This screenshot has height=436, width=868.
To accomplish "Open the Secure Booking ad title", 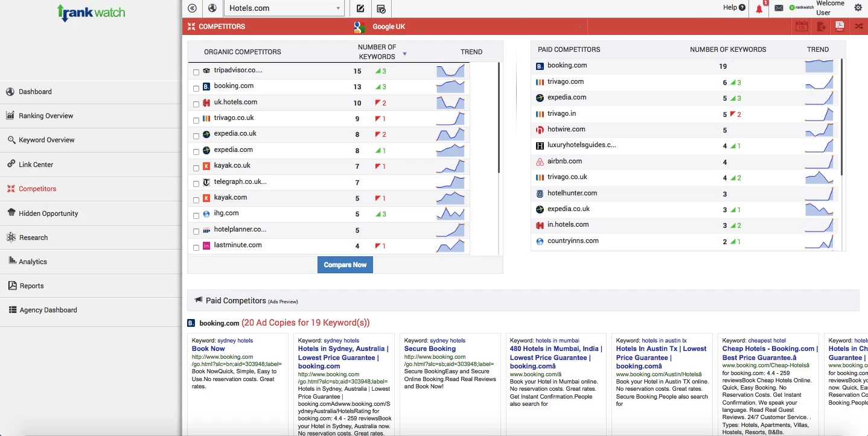I will [430, 349].
